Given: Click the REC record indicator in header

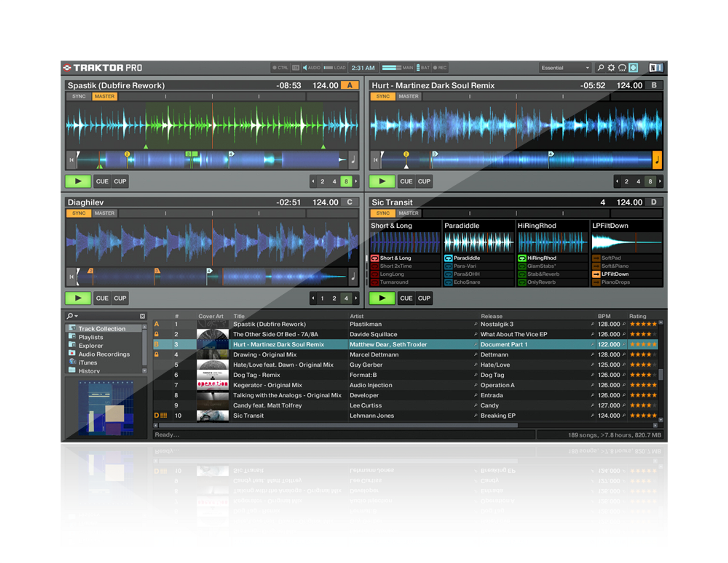Looking at the screenshot, I should click(x=440, y=68).
